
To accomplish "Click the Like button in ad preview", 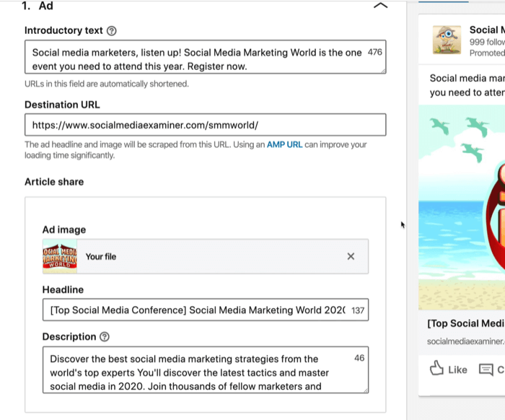I will coord(448,369).
